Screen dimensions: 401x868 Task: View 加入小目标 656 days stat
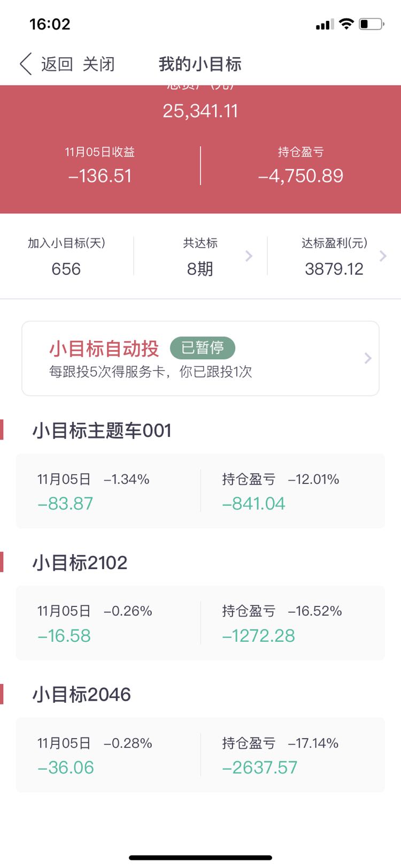coord(66,257)
